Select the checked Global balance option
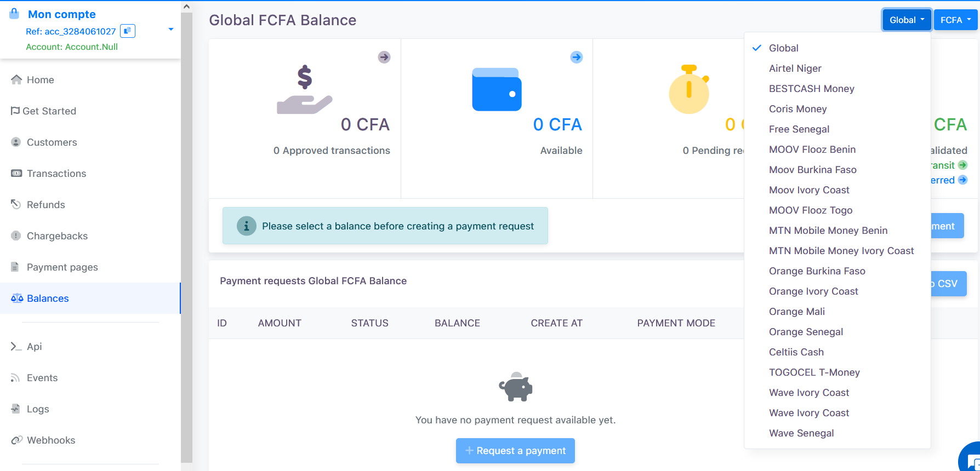980x471 pixels. tap(783, 48)
